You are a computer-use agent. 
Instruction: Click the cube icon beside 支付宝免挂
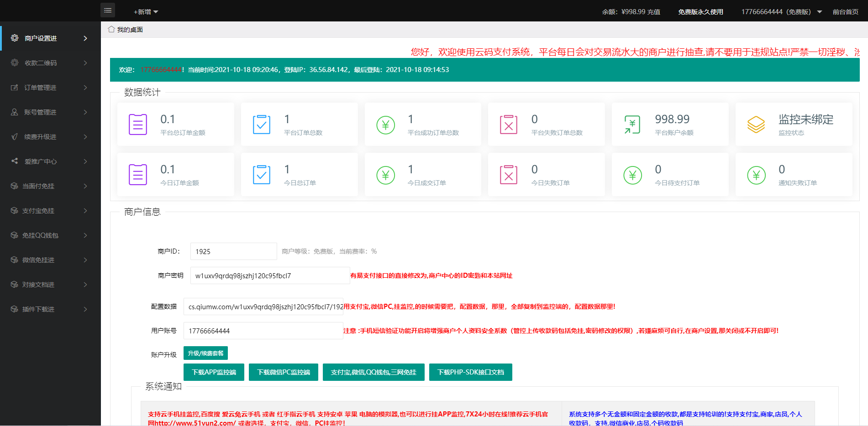15,210
